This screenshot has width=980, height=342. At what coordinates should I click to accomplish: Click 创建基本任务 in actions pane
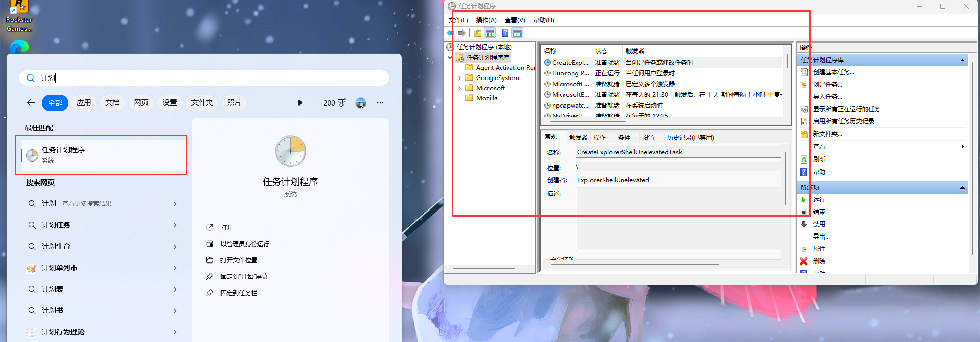pos(833,72)
